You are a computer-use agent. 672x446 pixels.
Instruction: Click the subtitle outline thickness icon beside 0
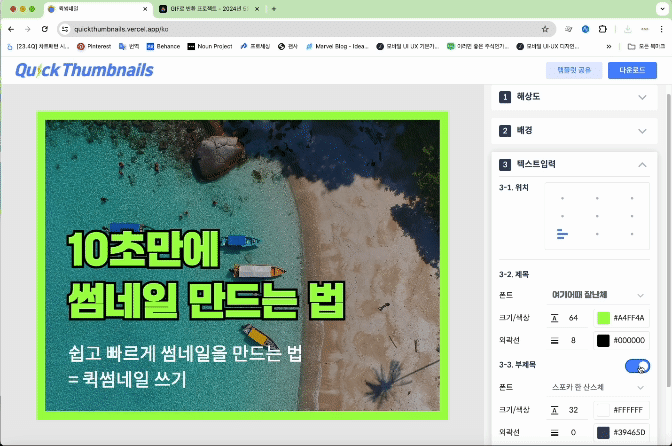click(555, 433)
